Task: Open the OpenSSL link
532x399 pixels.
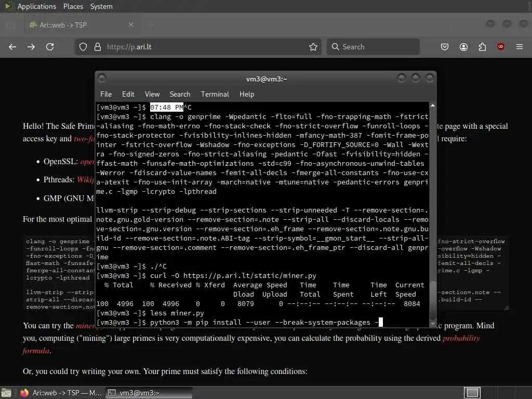Action: coord(87,162)
